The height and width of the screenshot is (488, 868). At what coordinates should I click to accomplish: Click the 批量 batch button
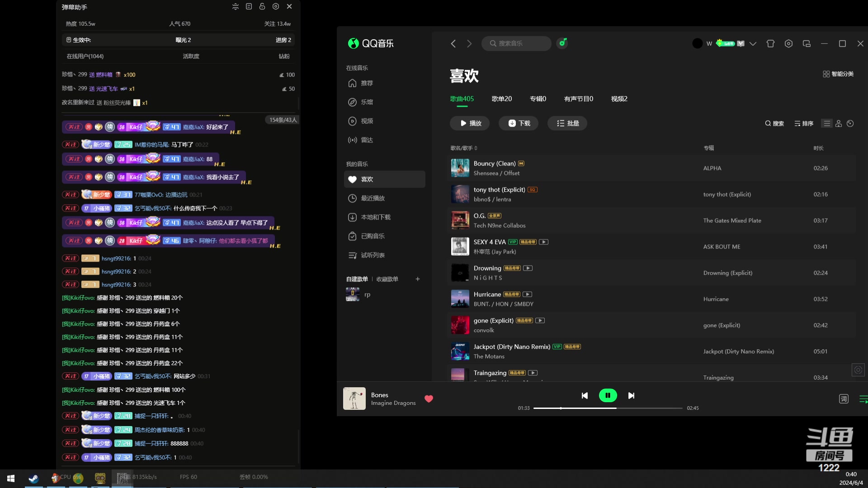click(567, 123)
